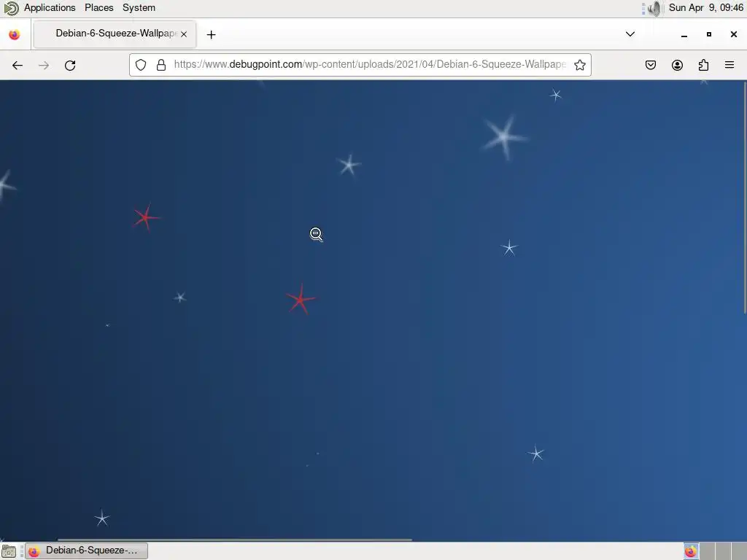Viewport: 747px width, 560px height.
Task: Focus Firefox from taskbar window button
Action: (x=86, y=551)
